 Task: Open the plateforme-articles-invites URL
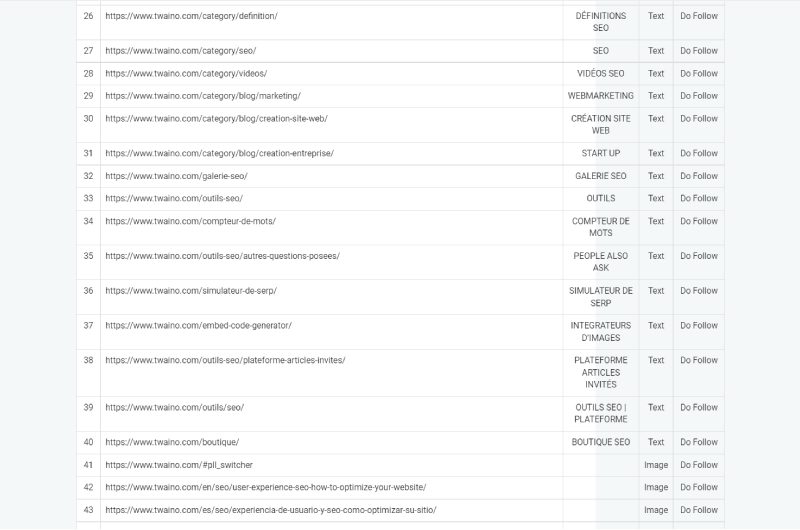point(225,360)
